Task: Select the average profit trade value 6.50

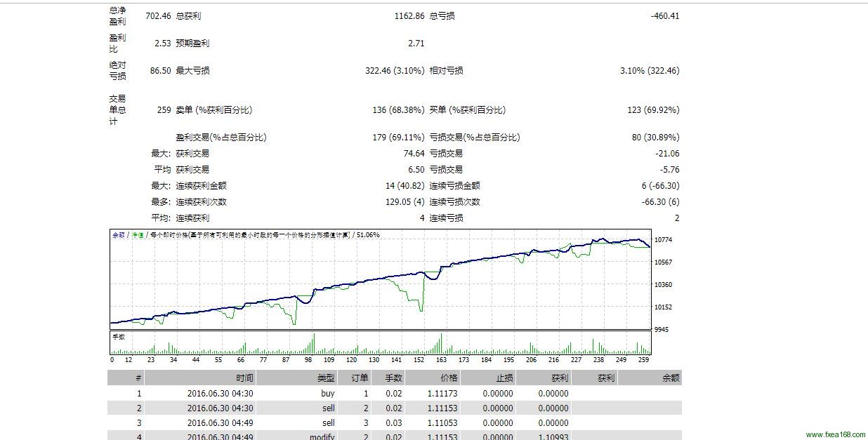Action: 416,169
